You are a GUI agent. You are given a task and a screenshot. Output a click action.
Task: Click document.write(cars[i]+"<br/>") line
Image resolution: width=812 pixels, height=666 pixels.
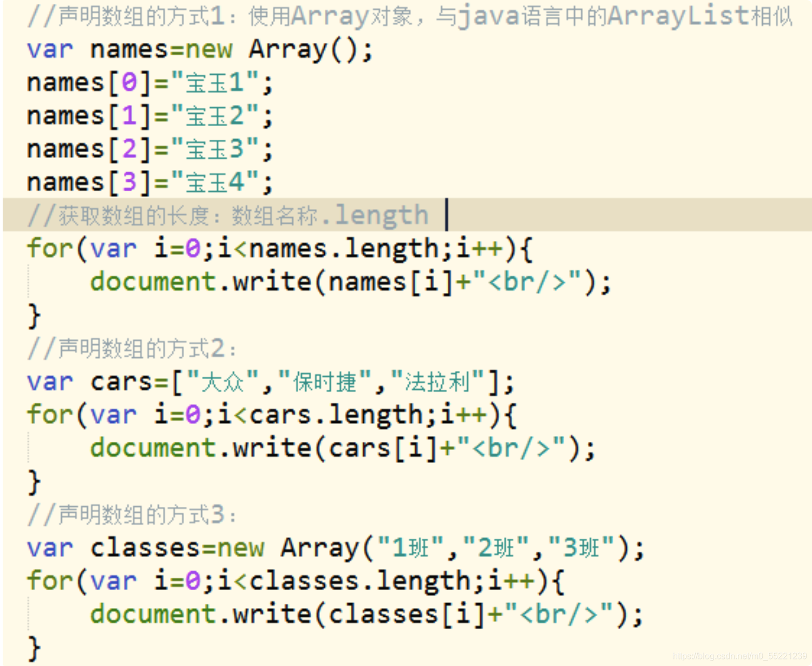click(343, 449)
